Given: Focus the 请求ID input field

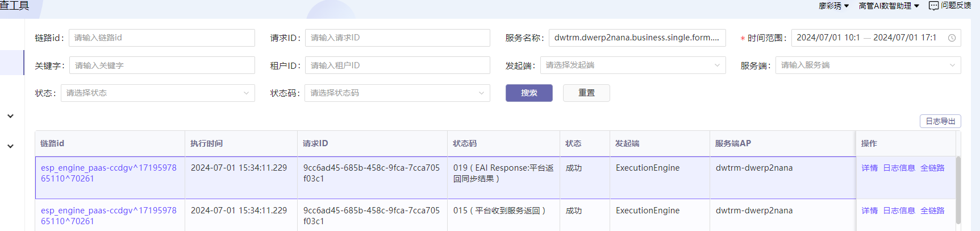Looking at the screenshot, I should [398, 38].
